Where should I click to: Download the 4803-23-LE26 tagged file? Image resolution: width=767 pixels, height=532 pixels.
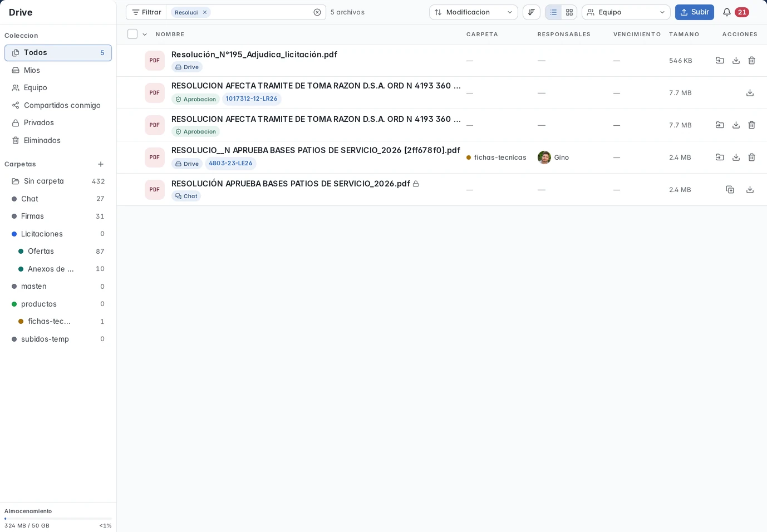pyautogui.click(x=736, y=157)
